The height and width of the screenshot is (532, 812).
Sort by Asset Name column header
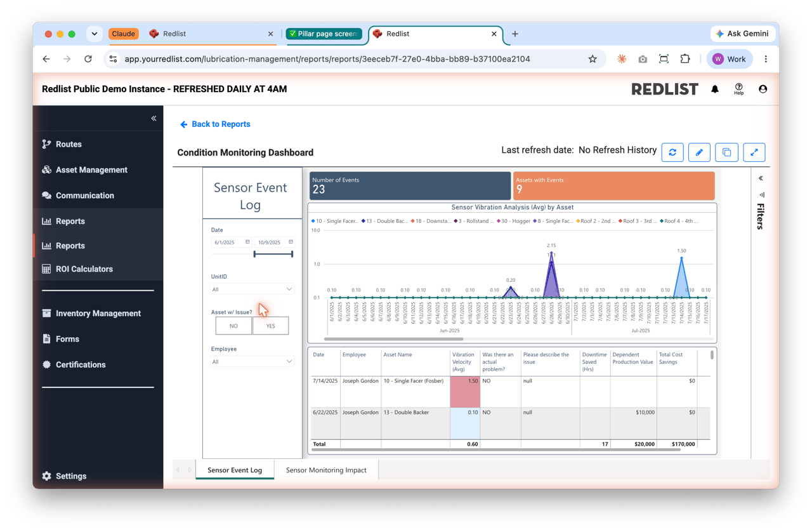[398, 355]
